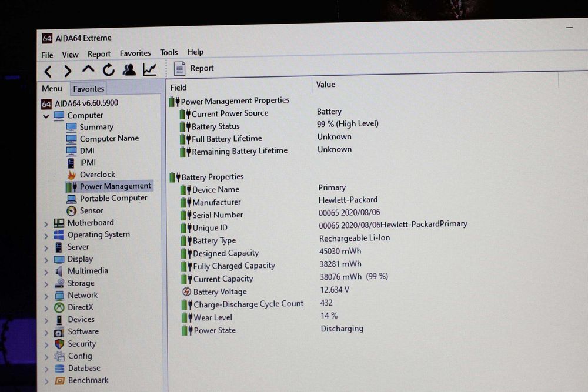Collapse the Computer tree node

coord(46,116)
